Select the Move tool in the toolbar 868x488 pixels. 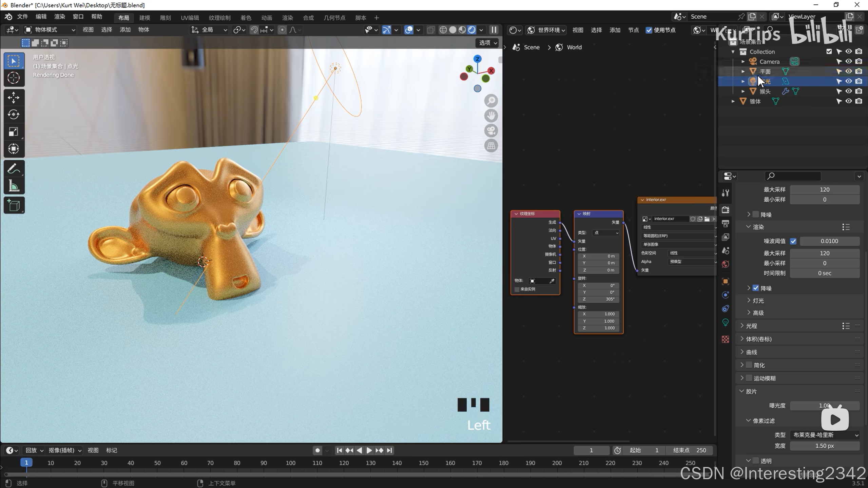point(14,98)
